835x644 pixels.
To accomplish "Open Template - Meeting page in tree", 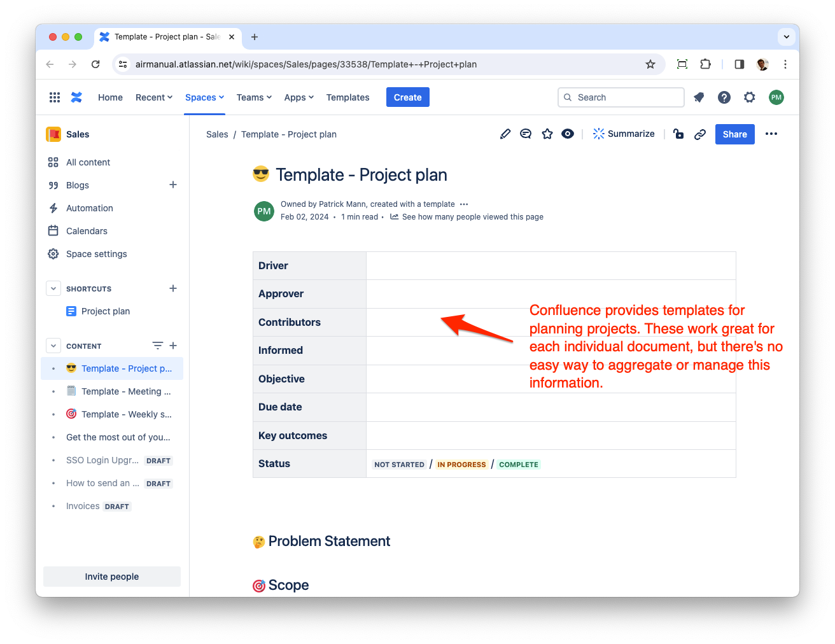I will coord(112,391).
